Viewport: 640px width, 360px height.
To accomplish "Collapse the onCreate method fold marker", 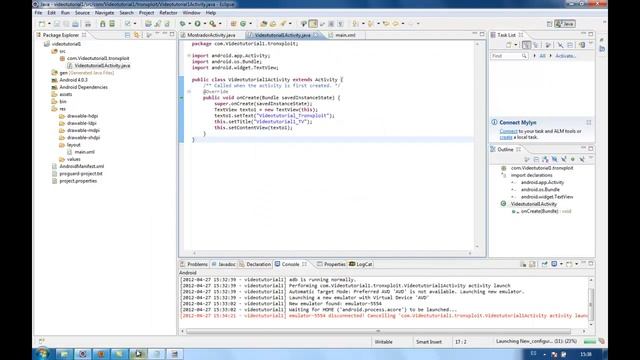I will [x=189, y=92].
